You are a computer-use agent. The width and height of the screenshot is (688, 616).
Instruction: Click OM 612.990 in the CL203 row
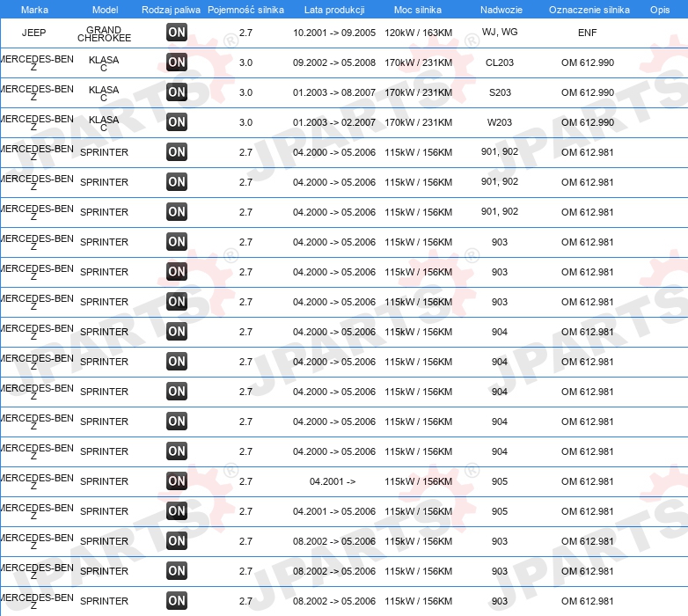[x=588, y=62]
